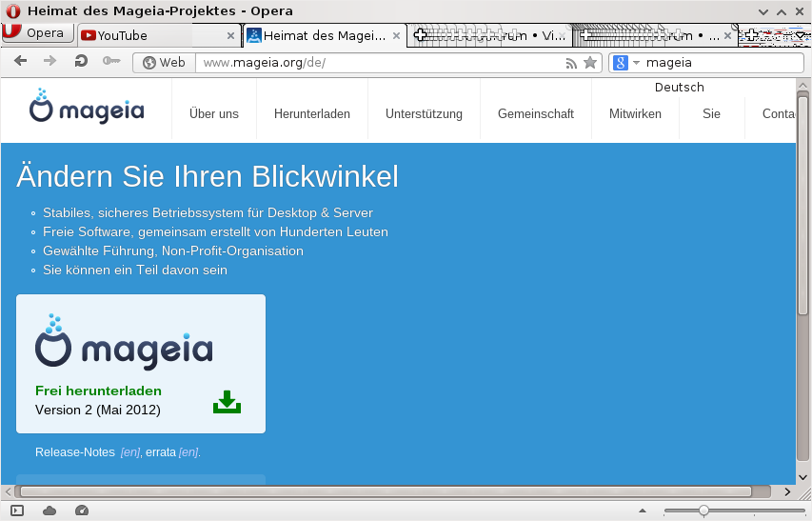Click the password wand key icon
812x521 pixels.
111,62
